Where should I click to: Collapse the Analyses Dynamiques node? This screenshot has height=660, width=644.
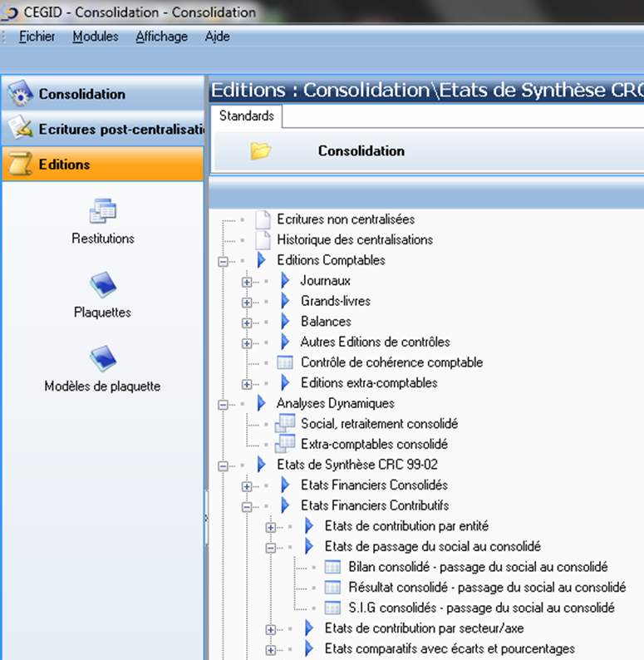(223, 405)
